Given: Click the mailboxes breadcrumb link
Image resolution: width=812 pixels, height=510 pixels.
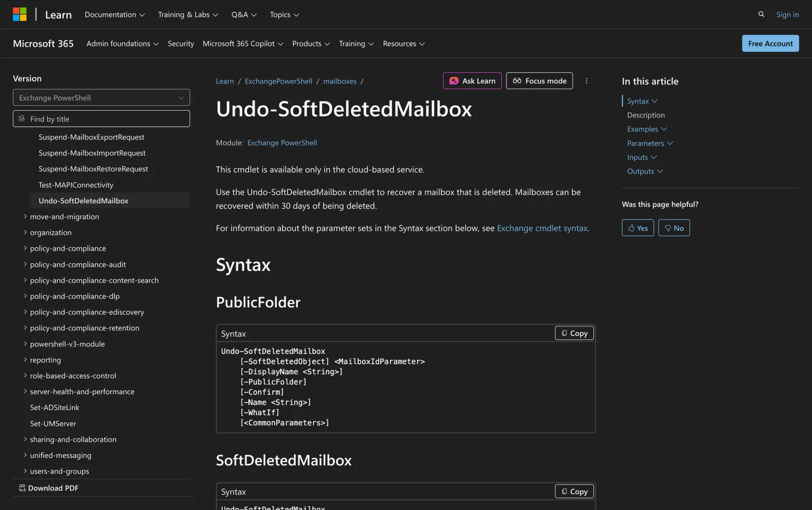Looking at the screenshot, I should pos(340,81).
